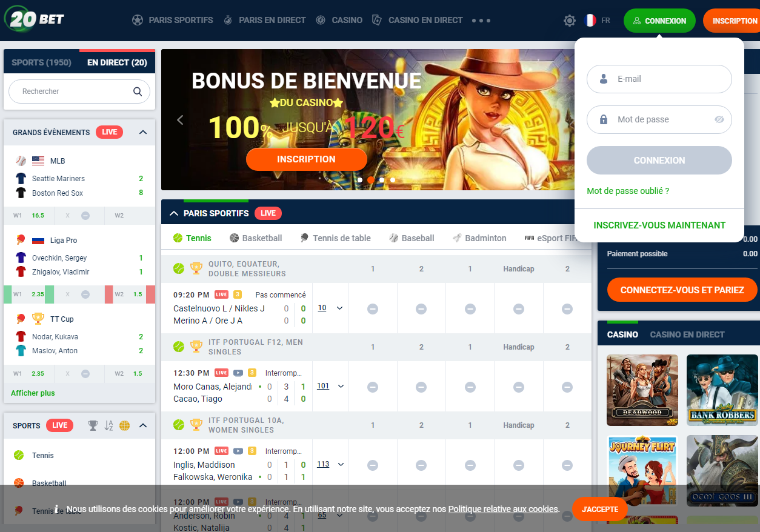Viewport: 760px width, 532px height.
Task: Click the green Connexion header button
Action: click(659, 21)
